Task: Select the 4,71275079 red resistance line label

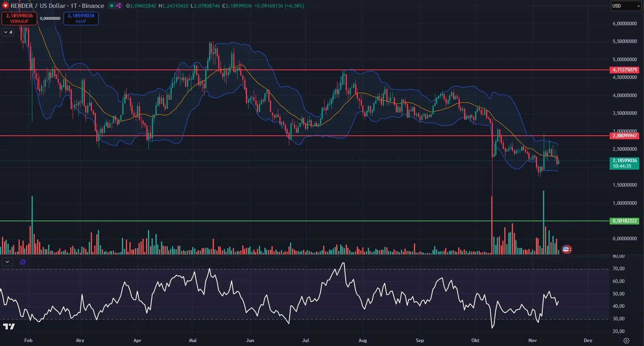Action: [625, 70]
